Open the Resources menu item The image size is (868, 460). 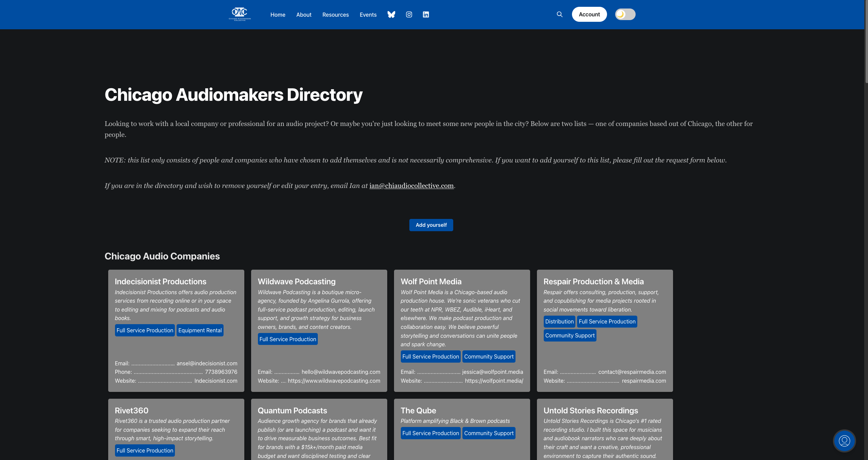335,15
